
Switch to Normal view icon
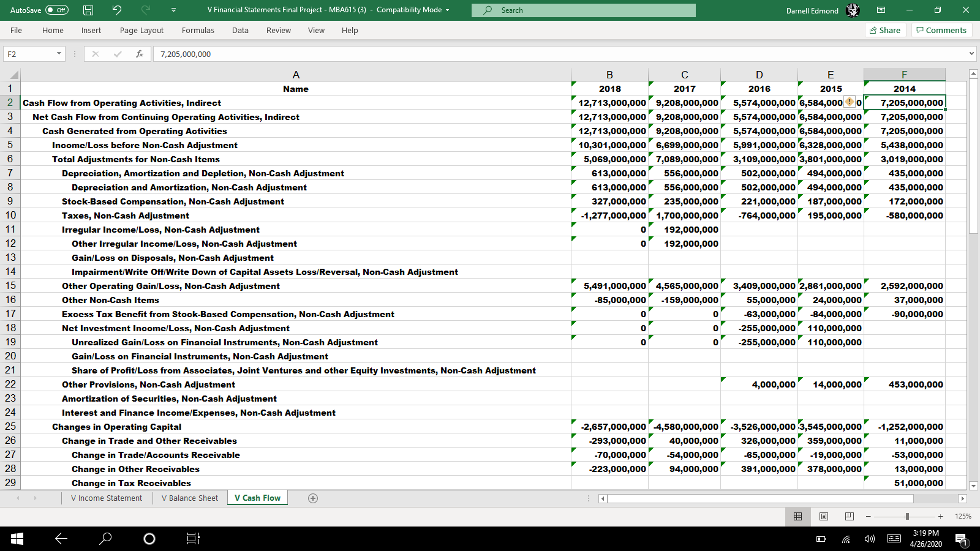[x=797, y=516]
